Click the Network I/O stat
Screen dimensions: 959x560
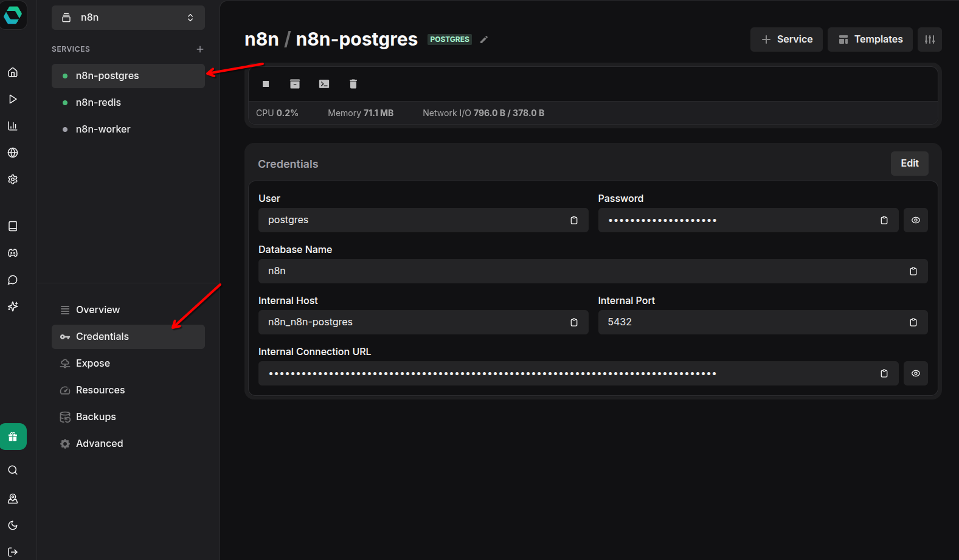(x=483, y=113)
